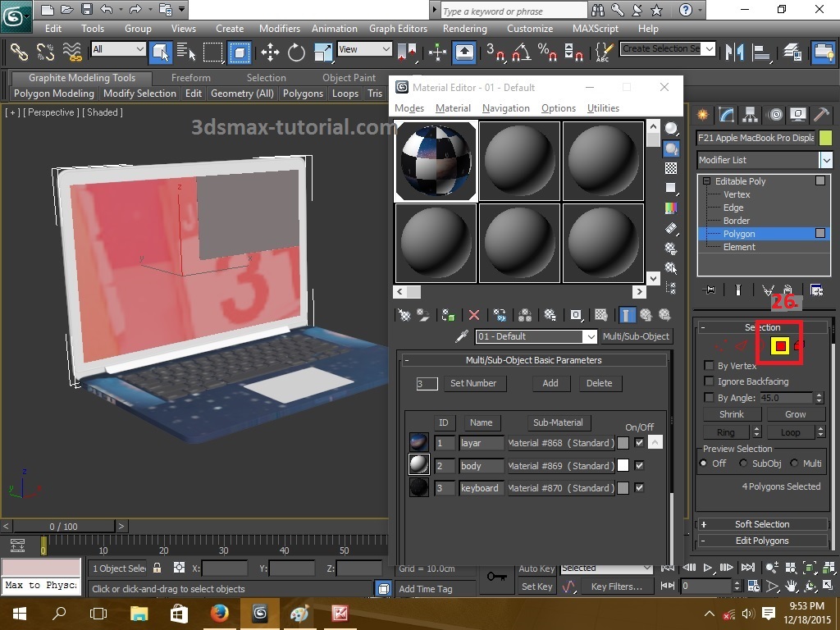Open the Hierarchy command panel tab
This screenshot has width=840, height=630.
[x=751, y=114]
